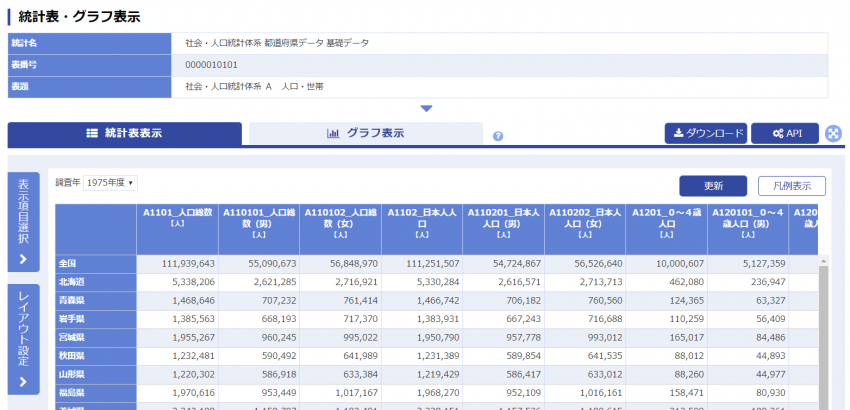Switch to the 統計表表示 tab
Image resolution: width=850 pixels, height=410 pixels.
coord(125,133)
